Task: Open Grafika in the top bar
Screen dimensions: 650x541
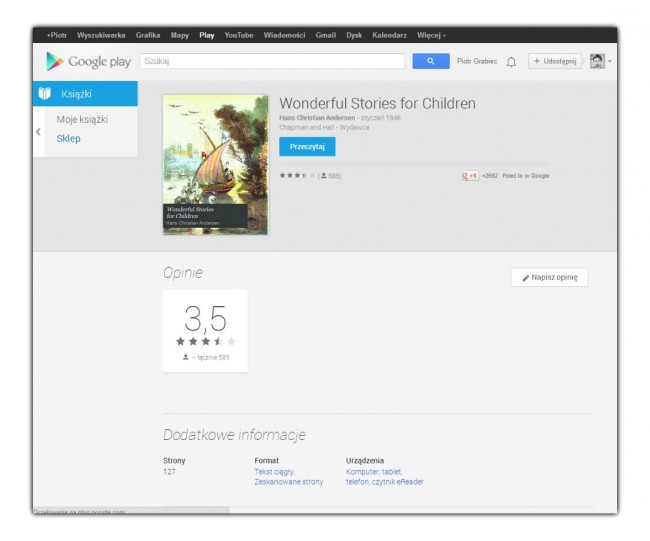Action: tap(148, 35)
